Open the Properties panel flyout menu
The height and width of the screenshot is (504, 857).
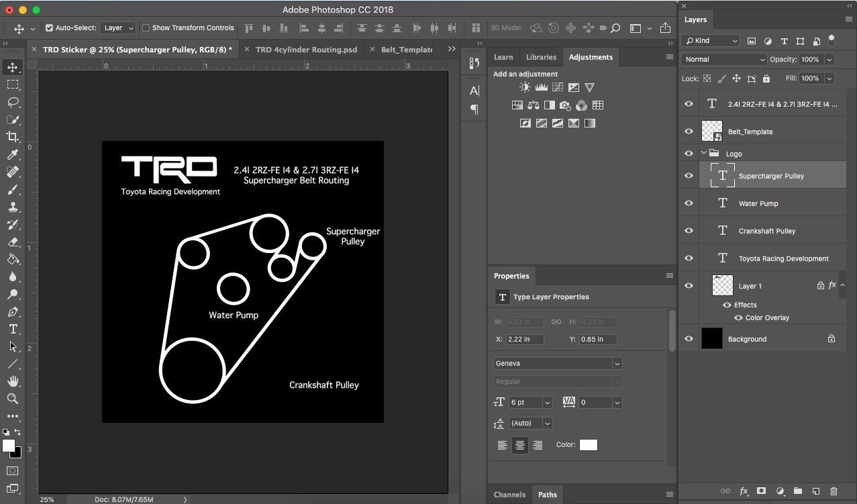[669, 276]
